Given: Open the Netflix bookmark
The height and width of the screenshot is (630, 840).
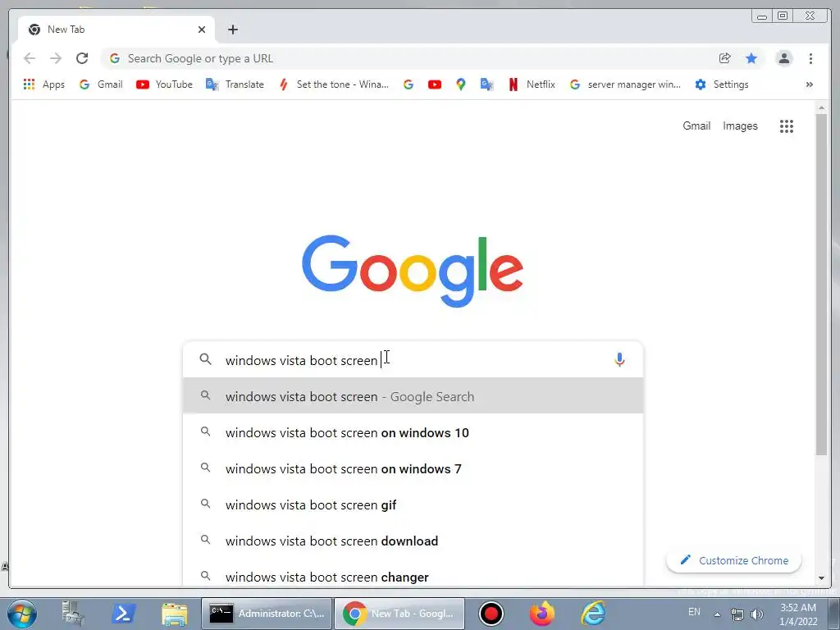Looking at the screenshot, I should tap(532, 84).
